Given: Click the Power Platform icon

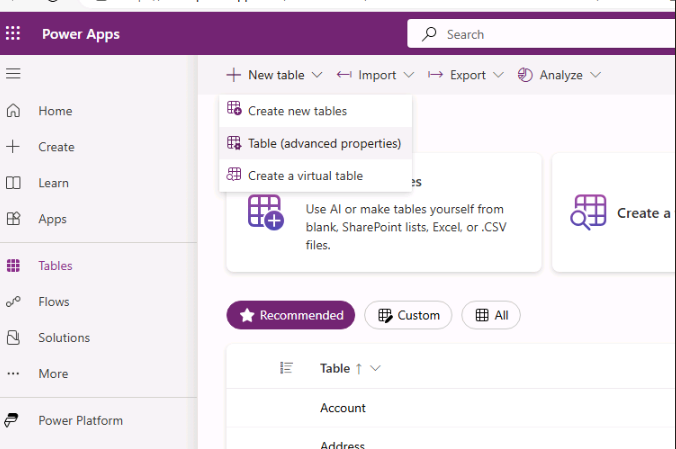Looking at the screenshot, I should click(12, 420).
